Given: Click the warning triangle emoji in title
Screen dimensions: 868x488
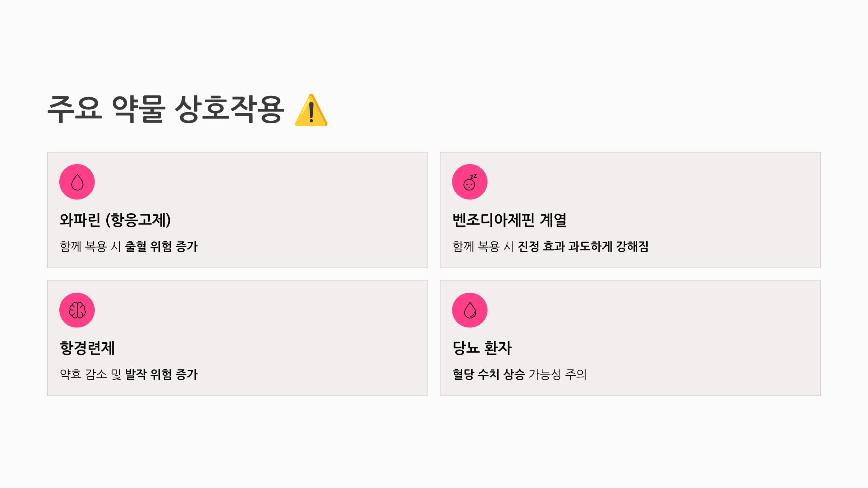Looking at the screenshot, I should tap(311, 110).
